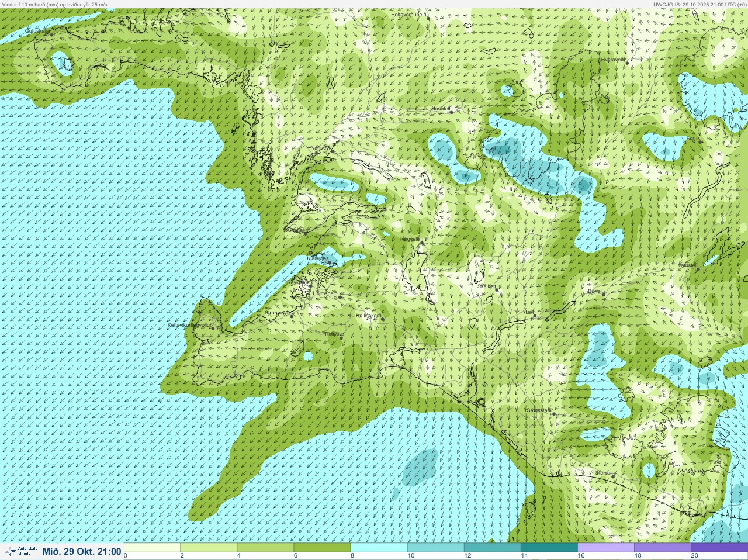Click the forecast time 'Mið. 29 Okt. 21:00'
Screen dimensions: 748x560
pos(82,551)
